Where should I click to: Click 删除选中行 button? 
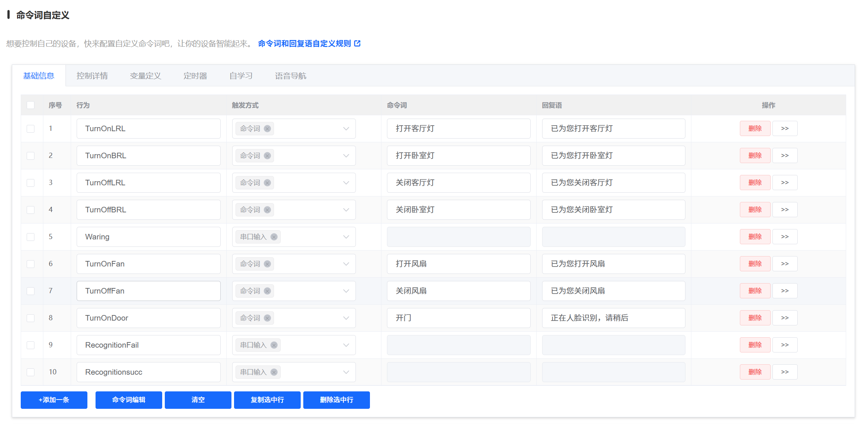pos(337,400)
